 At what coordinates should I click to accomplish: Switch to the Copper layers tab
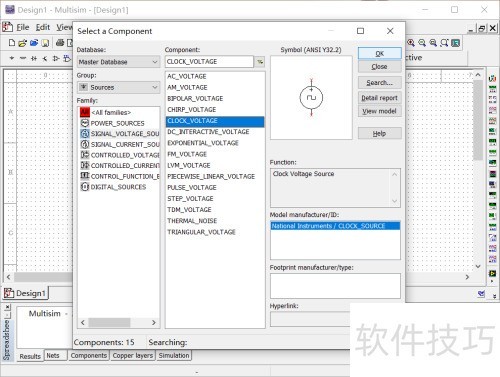[x=133, y=356]
